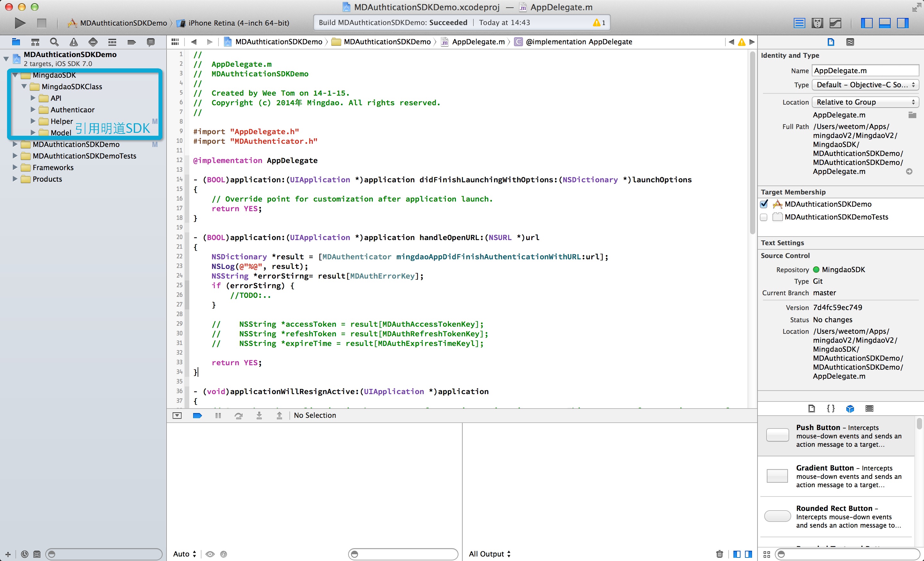Open the Version editor
Viewport: 924px width, 561px height.
835,23
